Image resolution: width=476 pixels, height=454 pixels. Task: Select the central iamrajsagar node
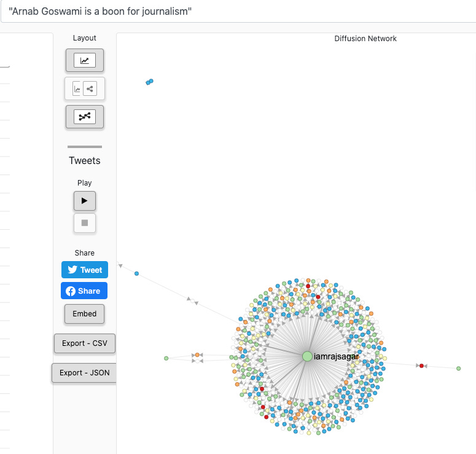[307, 356]
